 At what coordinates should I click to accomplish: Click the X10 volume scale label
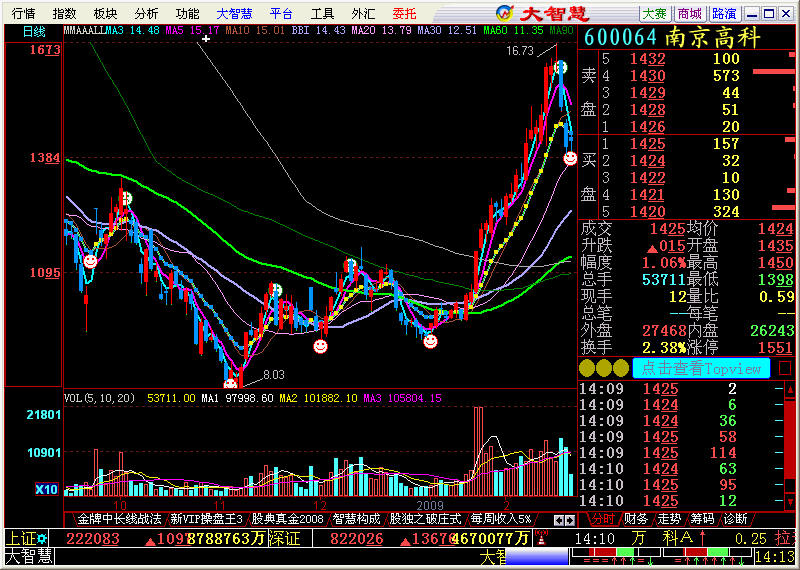46,489
